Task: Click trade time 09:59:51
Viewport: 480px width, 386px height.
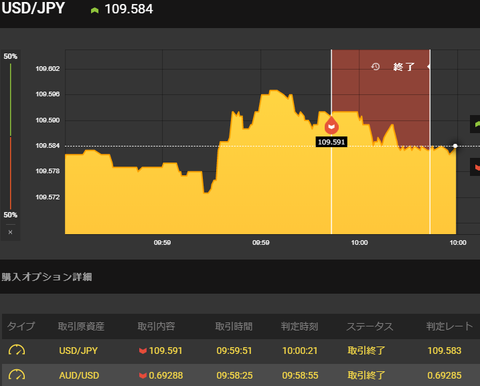Action: (234, 351)
